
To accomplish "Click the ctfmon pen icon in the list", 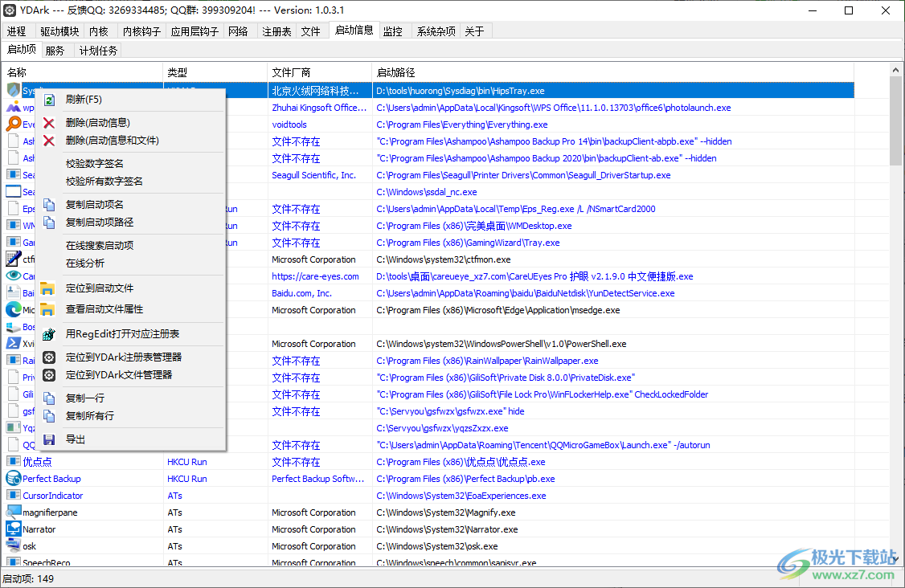I will point(14,259).
